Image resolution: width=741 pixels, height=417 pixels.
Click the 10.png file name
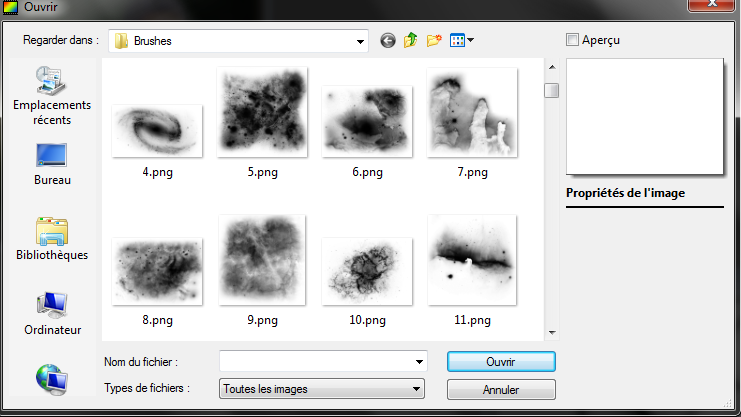click(367, 320)
